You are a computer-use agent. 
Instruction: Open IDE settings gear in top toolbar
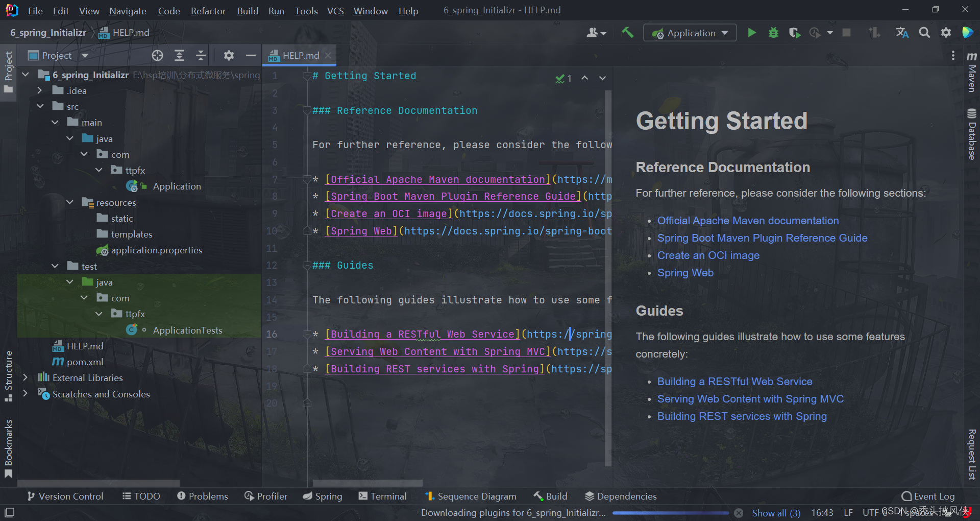(x=946, y=33)
